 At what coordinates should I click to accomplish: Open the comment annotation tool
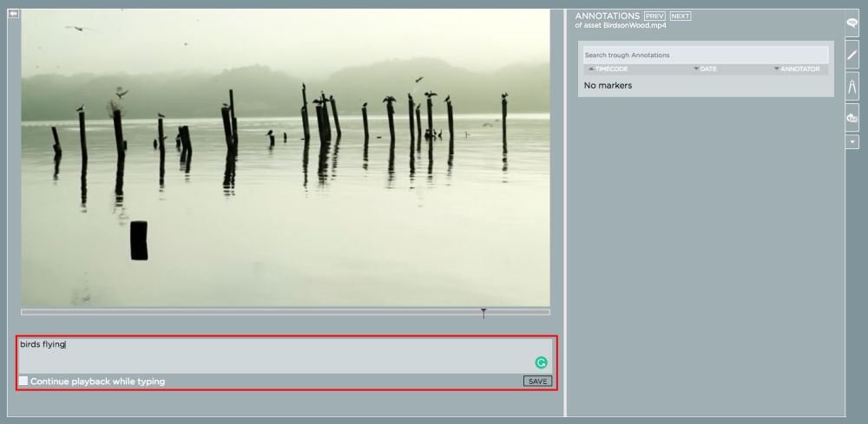pyautogui.click(x=852, y=23)
